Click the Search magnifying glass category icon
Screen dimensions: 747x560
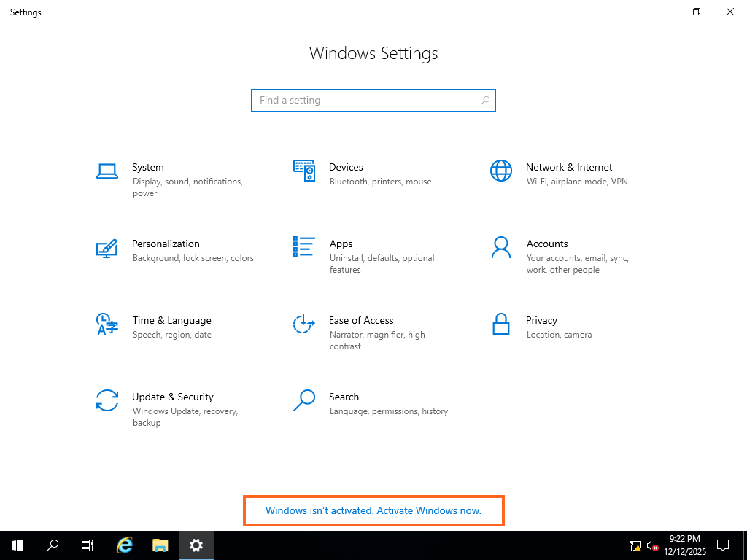tap(303, 400)
